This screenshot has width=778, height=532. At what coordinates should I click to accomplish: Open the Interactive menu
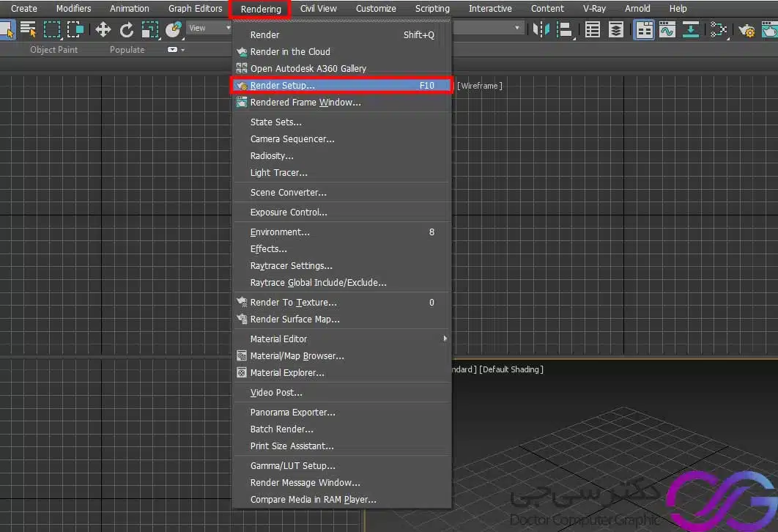[489, 9]
